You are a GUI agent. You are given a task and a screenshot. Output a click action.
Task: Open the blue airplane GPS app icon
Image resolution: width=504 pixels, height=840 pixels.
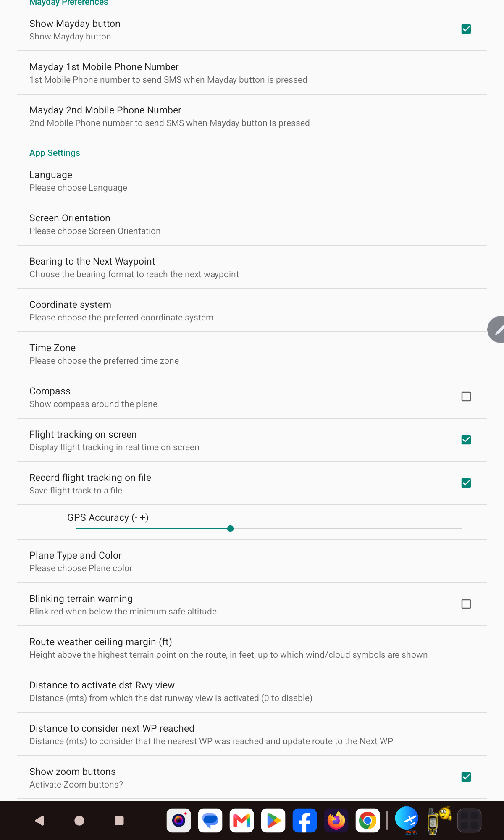(407, 820)
